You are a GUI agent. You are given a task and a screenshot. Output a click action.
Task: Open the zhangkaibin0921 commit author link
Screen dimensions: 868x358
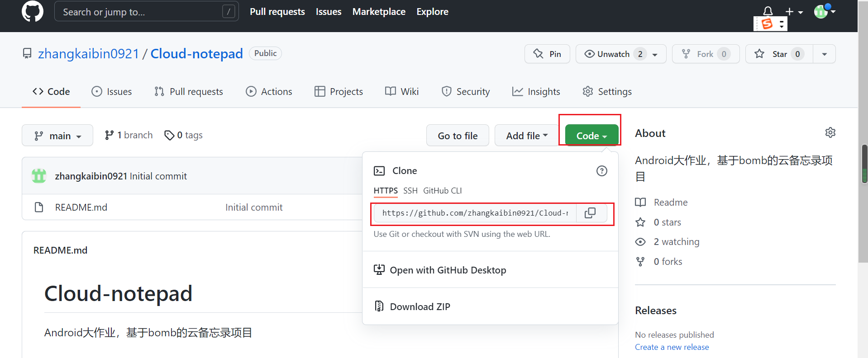91,176
